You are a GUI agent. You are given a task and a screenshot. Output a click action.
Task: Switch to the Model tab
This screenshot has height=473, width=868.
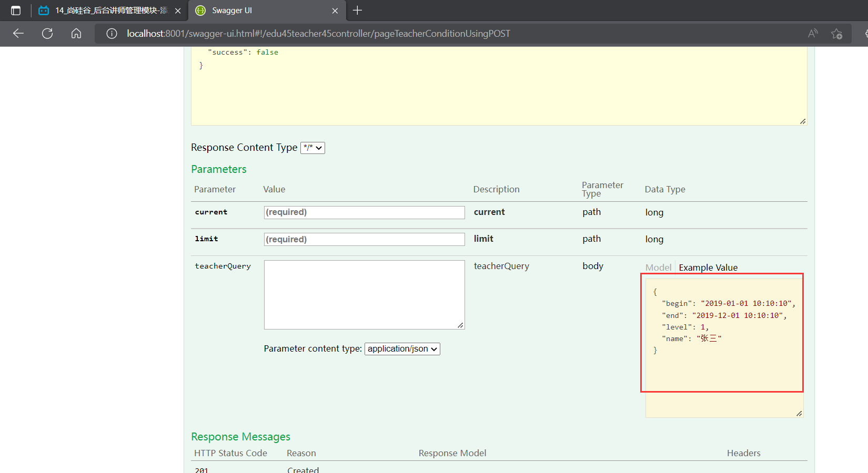coord(658,268)
